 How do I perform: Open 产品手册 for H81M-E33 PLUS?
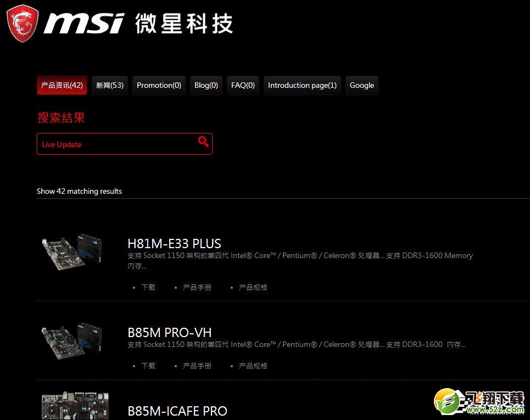pyautogui.click(x=197, y=287)
